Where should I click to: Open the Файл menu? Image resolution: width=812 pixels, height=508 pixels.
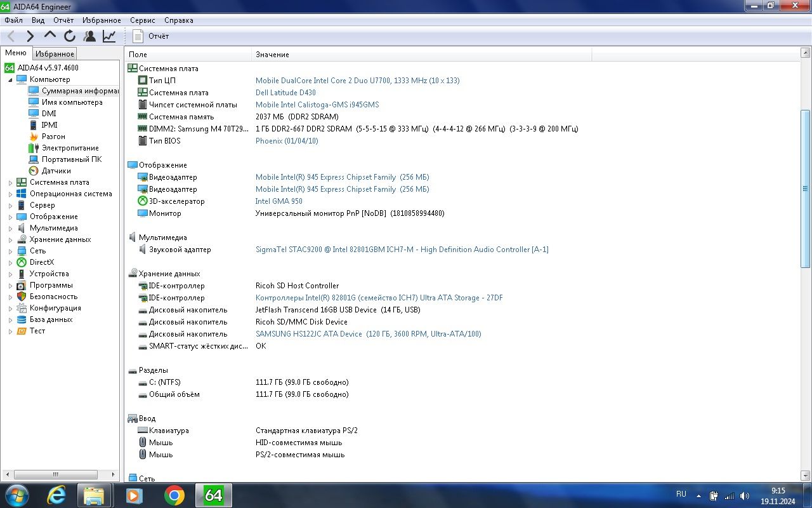click(13, 20)
